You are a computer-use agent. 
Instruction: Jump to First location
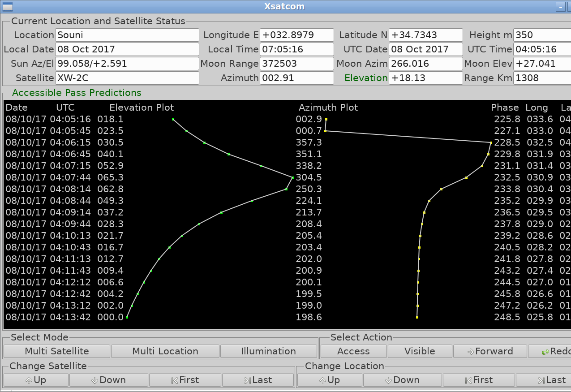[479, 380]
